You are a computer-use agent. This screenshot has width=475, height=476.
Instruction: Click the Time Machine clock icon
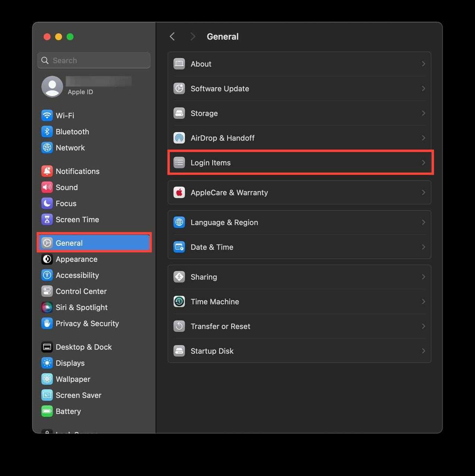coord(179,302)
